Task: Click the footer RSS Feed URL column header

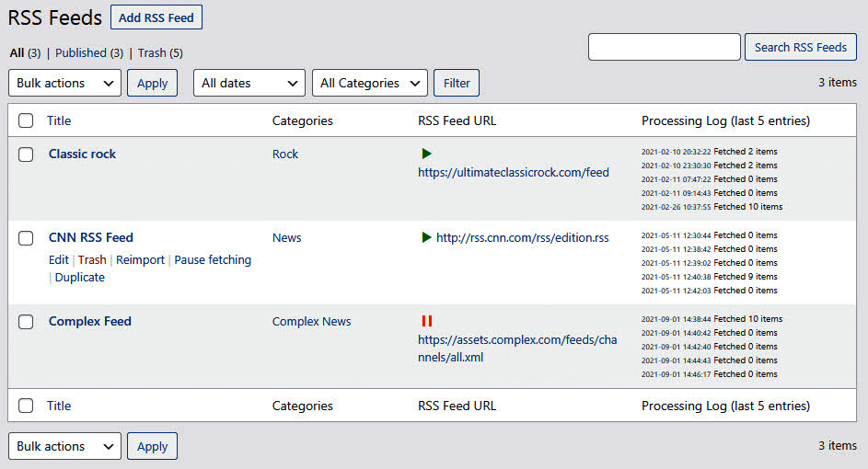Action: pyautogui.click(x=457, y=406)
